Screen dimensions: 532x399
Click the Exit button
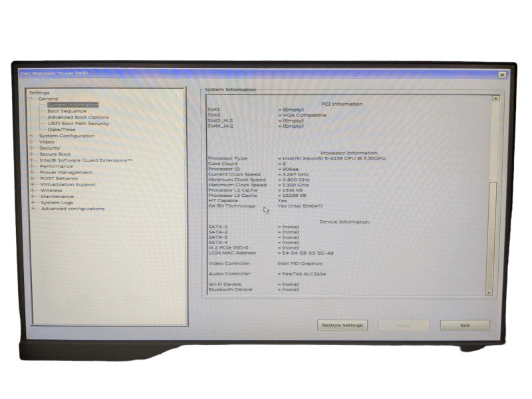[x=465, y=326]
